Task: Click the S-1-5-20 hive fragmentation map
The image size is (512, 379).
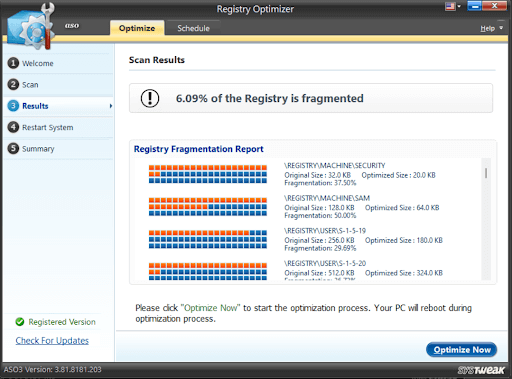Action: tap(208, 271)
